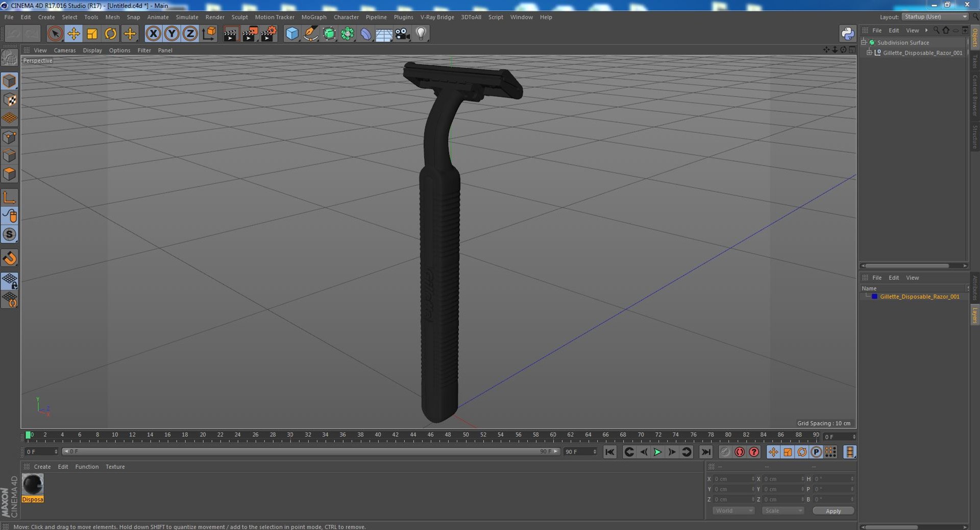The image size is (980, 530).
Task: Click the position X coordinate field
Action: point(733,479)
